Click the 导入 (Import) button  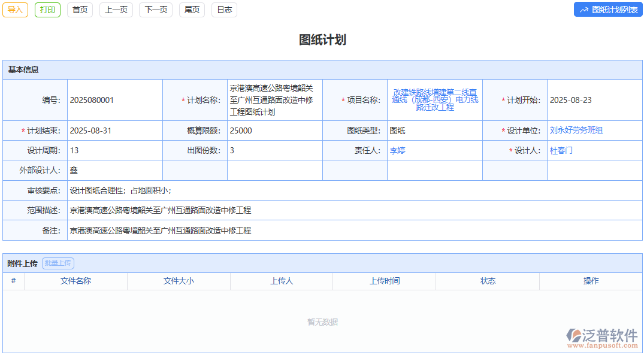14,10
